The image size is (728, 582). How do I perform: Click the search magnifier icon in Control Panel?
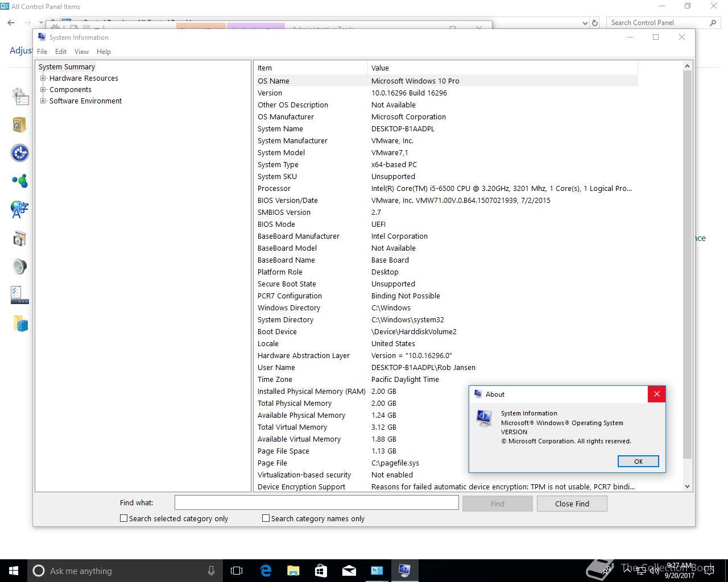point(713,23)
